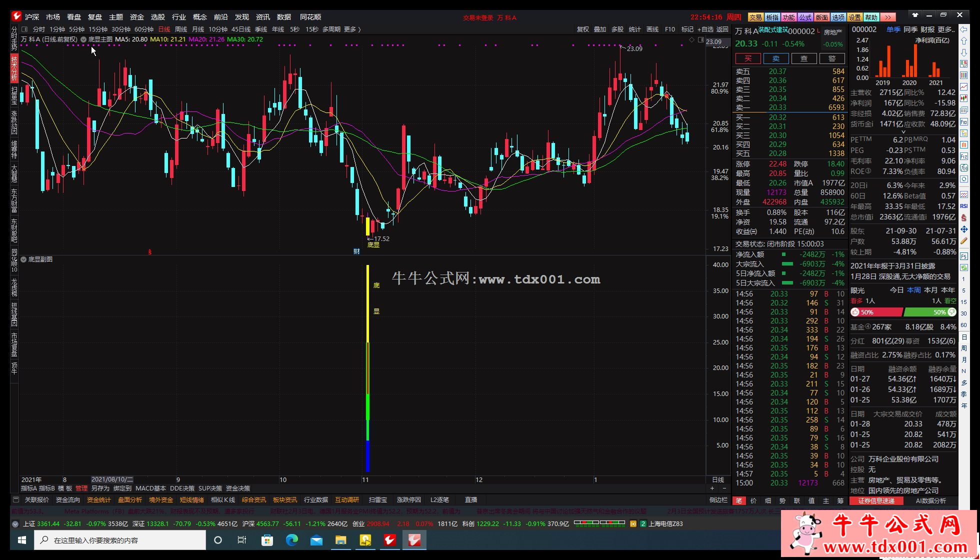The image size is (980, 560).
Task: Click the 交易 trade button
Action: [755, 17]
